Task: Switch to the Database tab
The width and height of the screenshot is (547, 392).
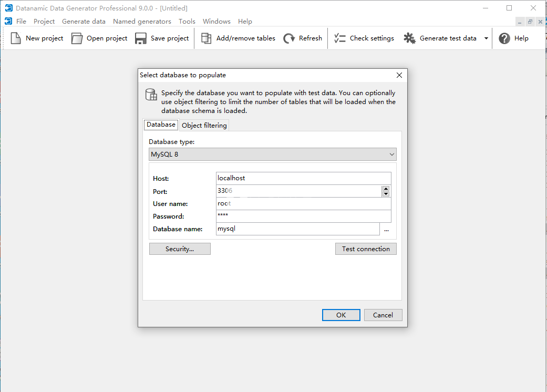Action: (161, 125)
